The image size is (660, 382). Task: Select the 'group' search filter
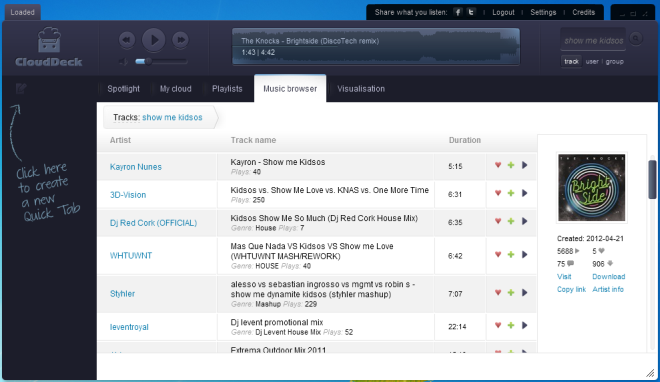pos(615,61)
